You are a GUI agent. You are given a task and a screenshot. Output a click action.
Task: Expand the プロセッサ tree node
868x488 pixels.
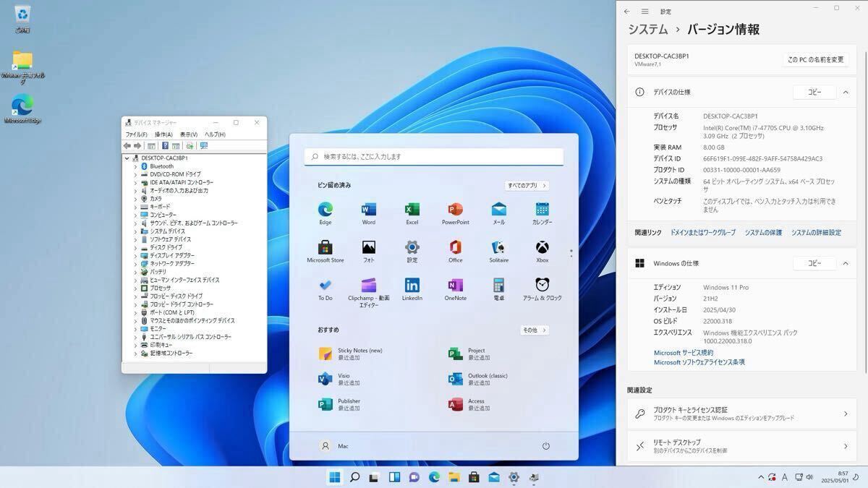point(135,288)
